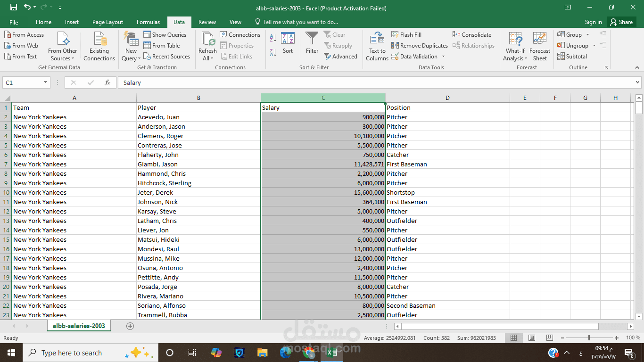Screen dimensions: 644x362
Task: Open File Explorer from taskbar
Action: pyautogui.click(x=263, y=353)
